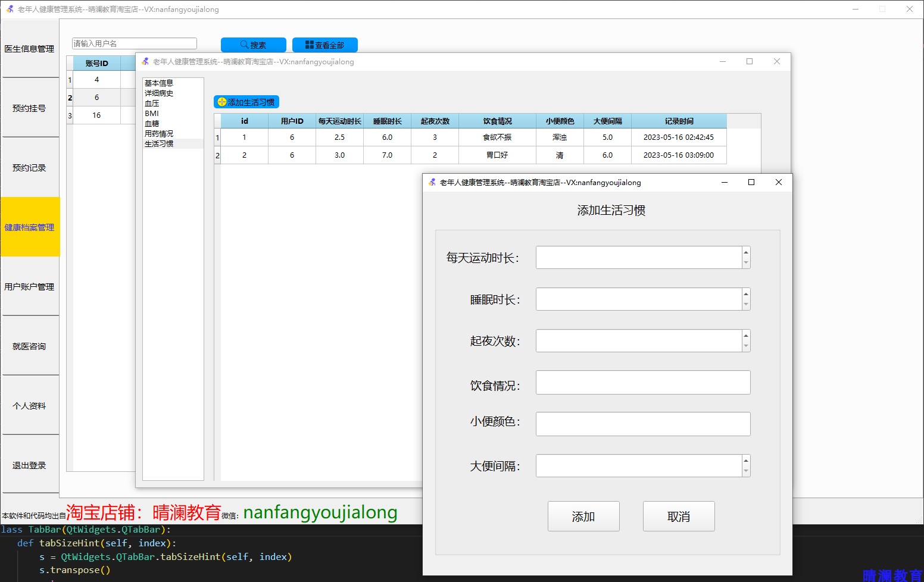
Task: Select 血糖 in the health record list
Action: point(173,124)
